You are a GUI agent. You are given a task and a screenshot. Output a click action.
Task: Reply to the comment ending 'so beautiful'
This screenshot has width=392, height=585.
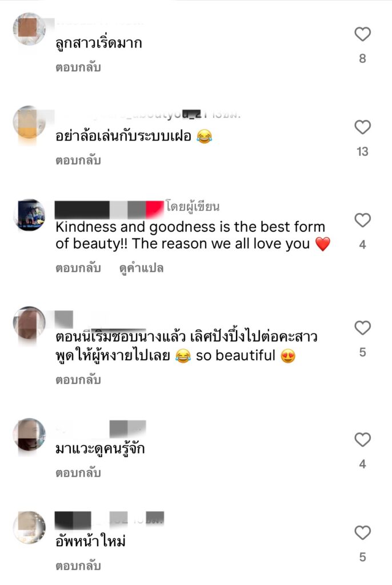pos(78,380)
